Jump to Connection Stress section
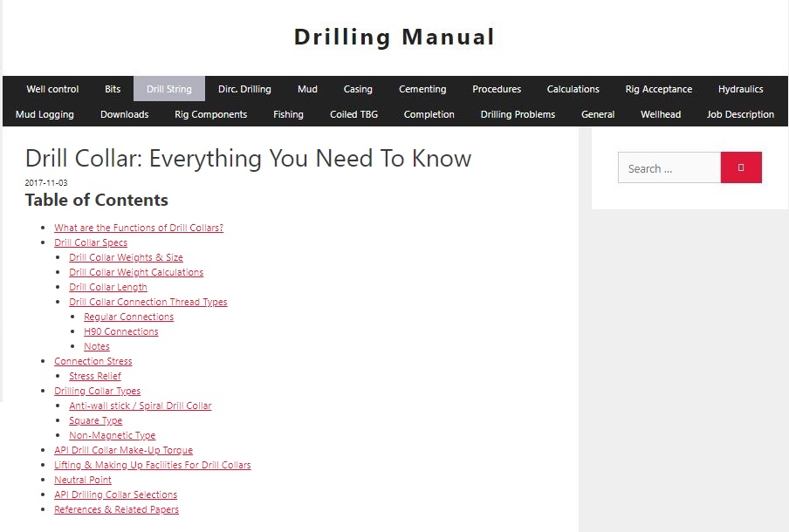Image resolution: width=789 pixels, height=532 pixels. (93, 361)
